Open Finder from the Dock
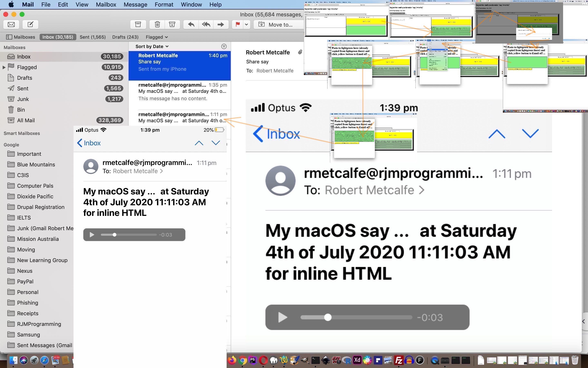 coord(13,360)
